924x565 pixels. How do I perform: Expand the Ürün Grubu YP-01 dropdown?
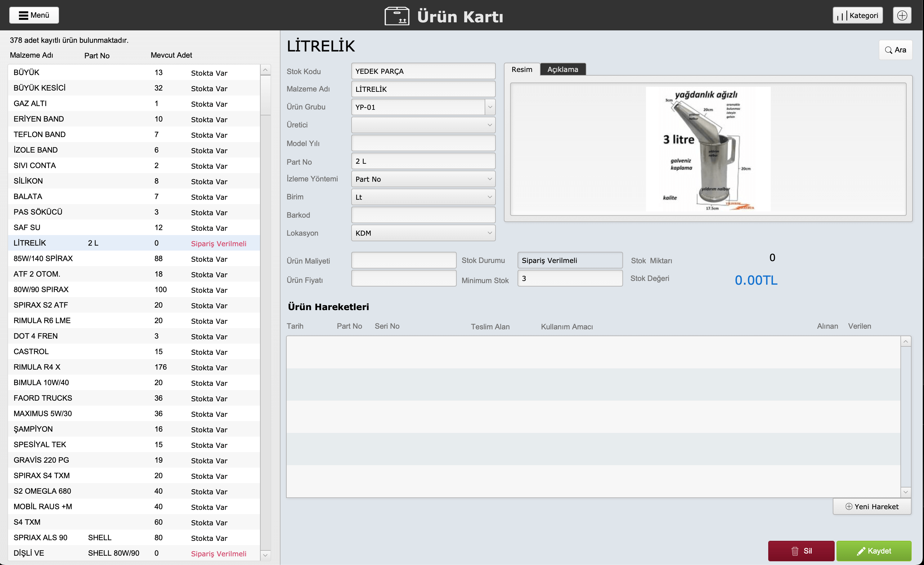click(490, 107)
